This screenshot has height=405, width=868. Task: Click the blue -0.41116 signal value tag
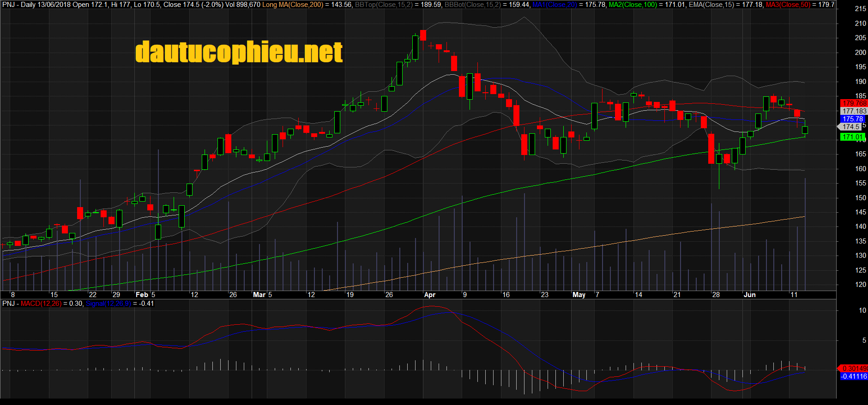pos(854,376)
